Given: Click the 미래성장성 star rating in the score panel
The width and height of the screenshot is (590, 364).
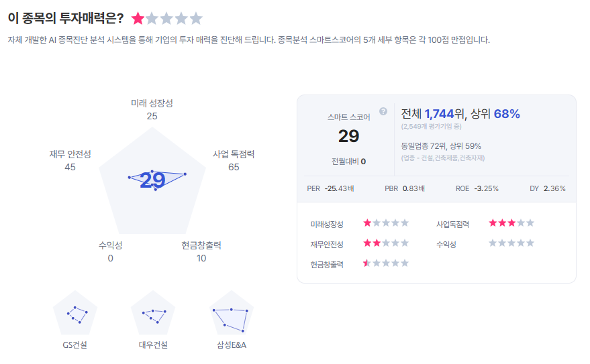Looking at the screenshot, I should point(386,223).
